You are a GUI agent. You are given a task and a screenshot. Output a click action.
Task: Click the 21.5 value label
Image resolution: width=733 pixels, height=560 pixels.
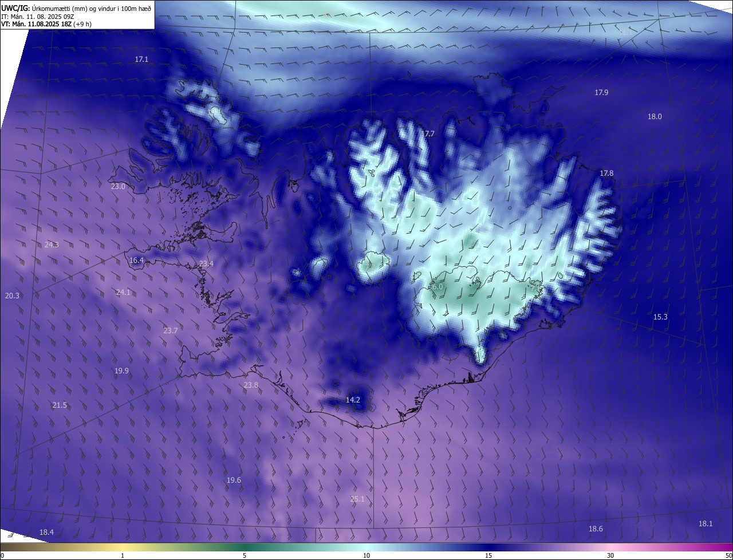[x=60, y=405]
